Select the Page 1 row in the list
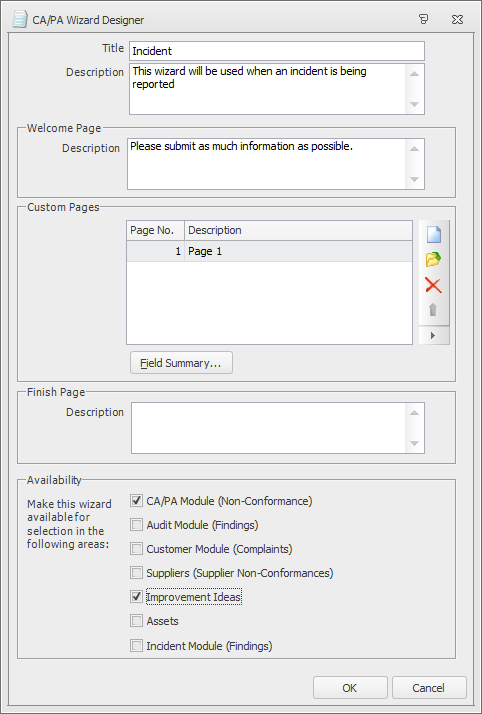 tap(269, 251)
